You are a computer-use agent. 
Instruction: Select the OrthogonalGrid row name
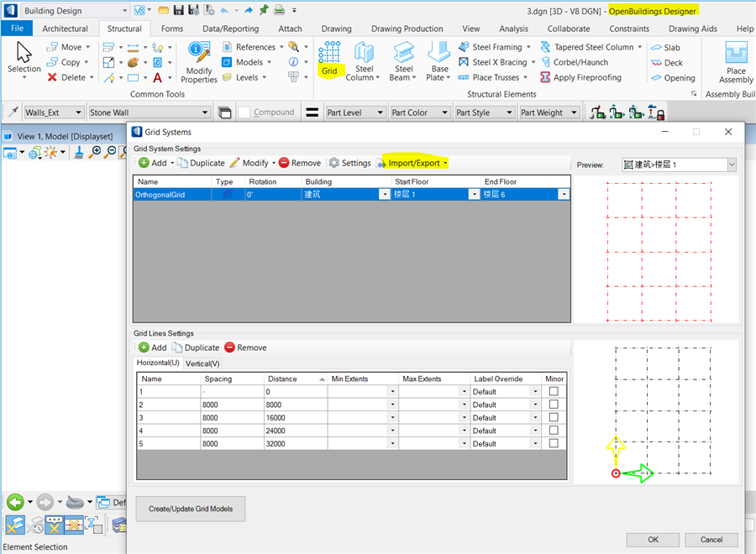(x=160, y=195)
